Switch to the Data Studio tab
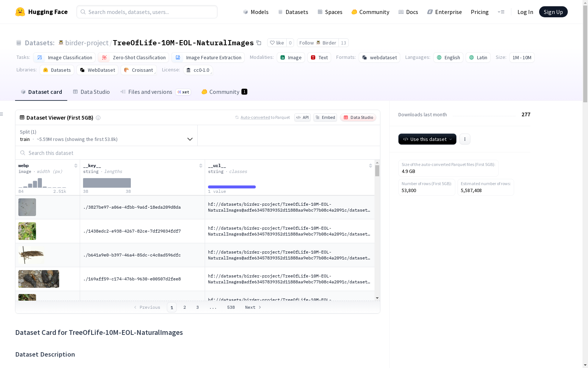This screenshot has width=588, height=368. pyautogui.click(x=91, y=92)
